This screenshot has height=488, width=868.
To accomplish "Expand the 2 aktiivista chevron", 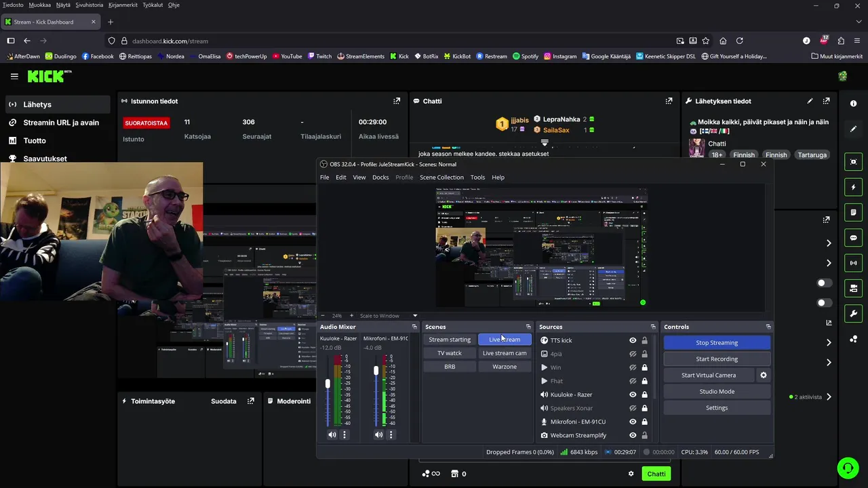I will pyautogui.click(x=829, y=397).
